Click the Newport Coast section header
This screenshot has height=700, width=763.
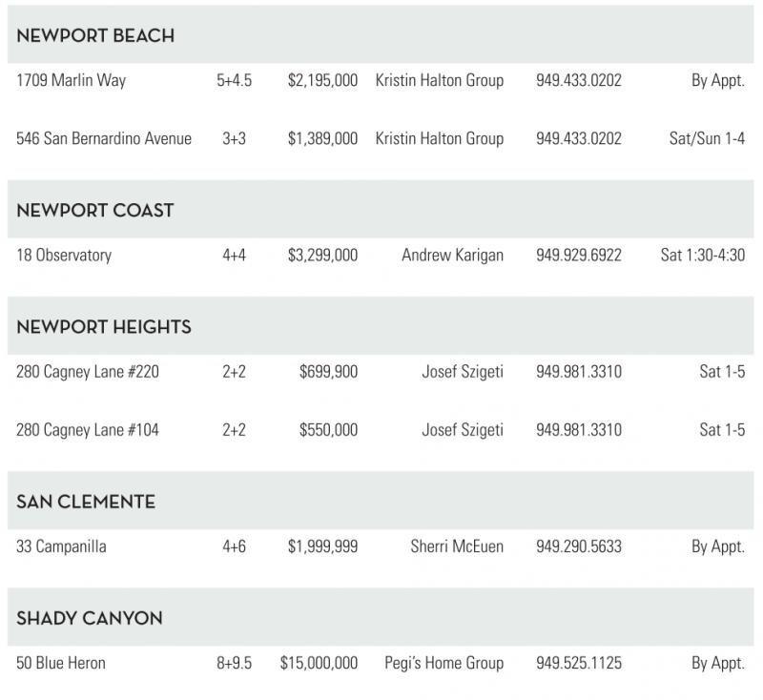pos(95,211)
